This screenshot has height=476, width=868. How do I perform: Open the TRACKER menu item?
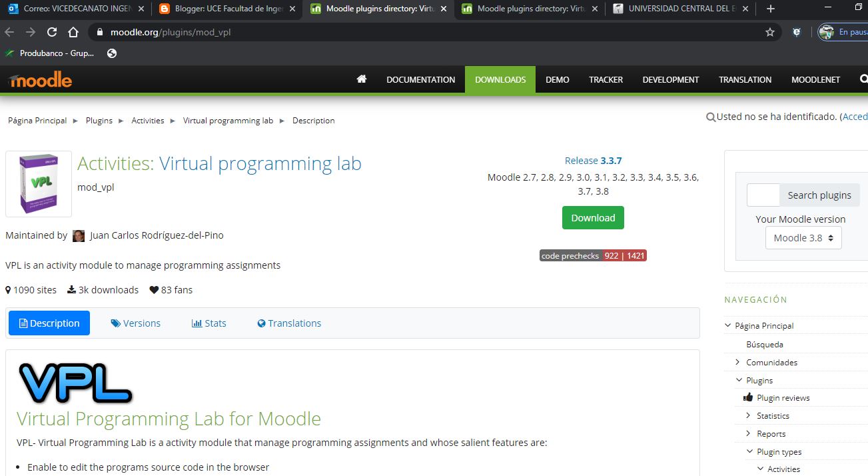(605, 79)
